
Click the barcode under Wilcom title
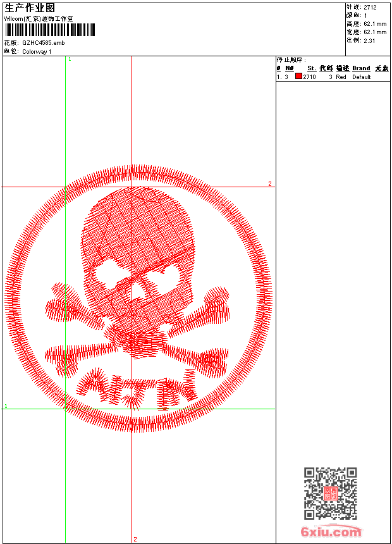click(49, 30)
